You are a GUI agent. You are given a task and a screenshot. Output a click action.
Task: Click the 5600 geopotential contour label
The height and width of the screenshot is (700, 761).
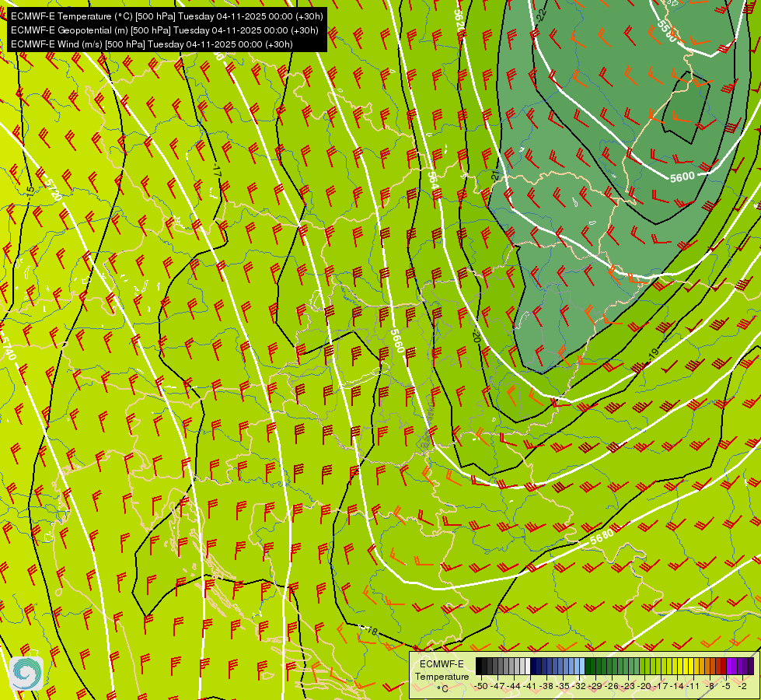pyautogui.click(x=682, y=177)
